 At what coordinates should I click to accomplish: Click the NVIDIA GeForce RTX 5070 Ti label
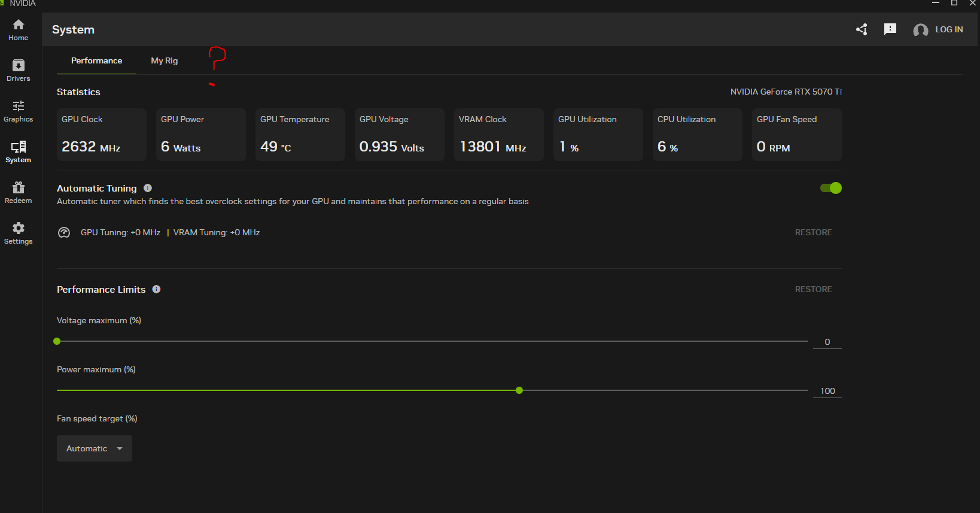point(786,92)
